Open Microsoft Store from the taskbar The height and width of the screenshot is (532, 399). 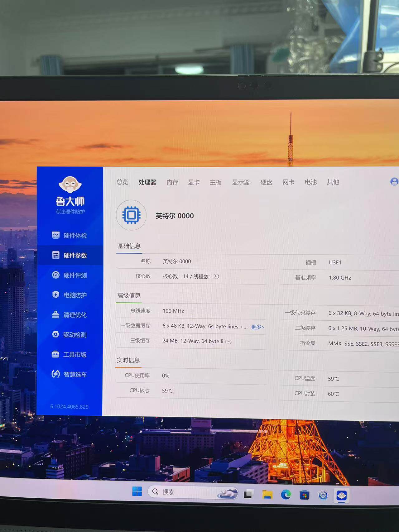[x=304, y=495]
